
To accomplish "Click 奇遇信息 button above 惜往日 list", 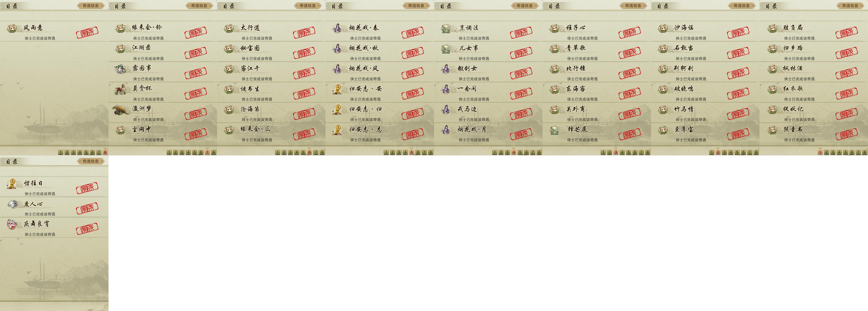I will 91,161.
